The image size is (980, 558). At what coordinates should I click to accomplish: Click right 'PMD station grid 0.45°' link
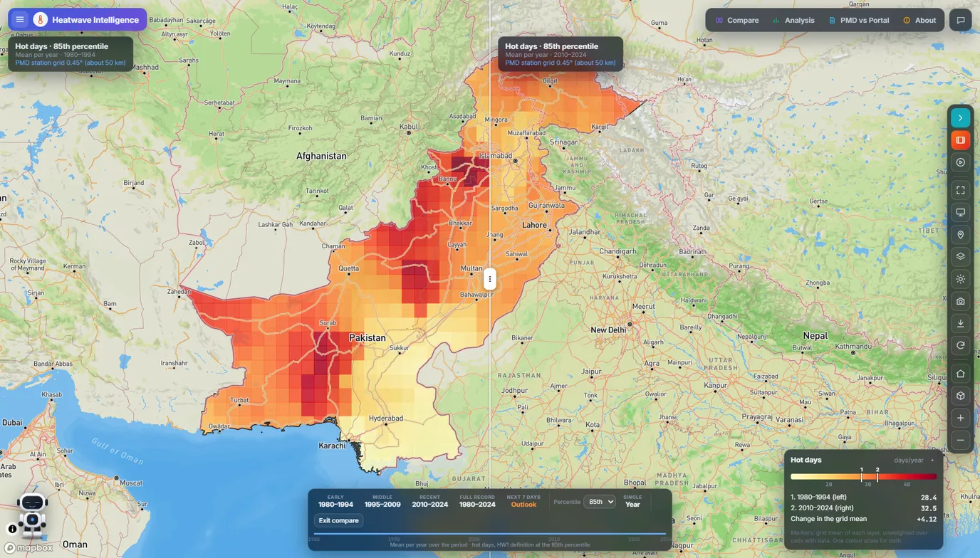pyautogui.click(x=561, y=63)
